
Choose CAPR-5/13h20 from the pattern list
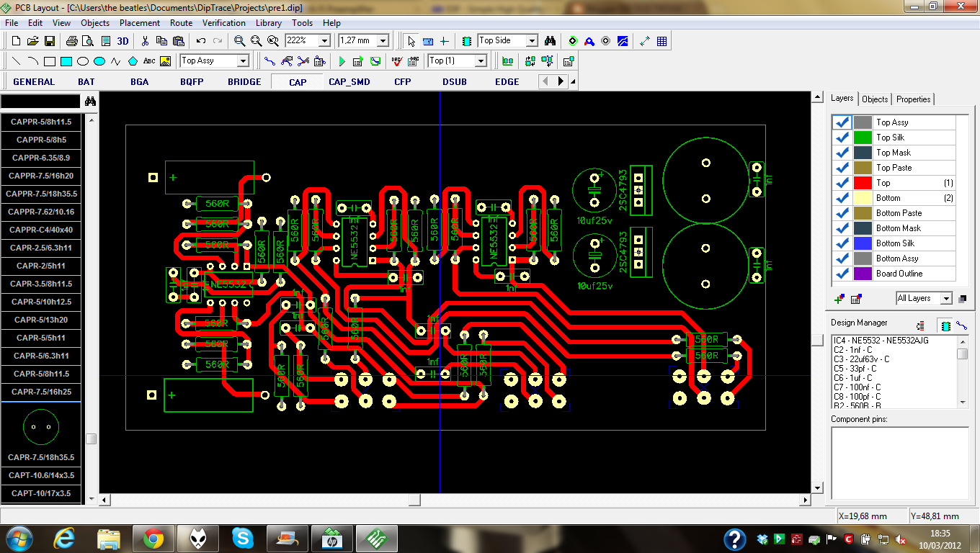pyautogui.click(x=41, y=320)
